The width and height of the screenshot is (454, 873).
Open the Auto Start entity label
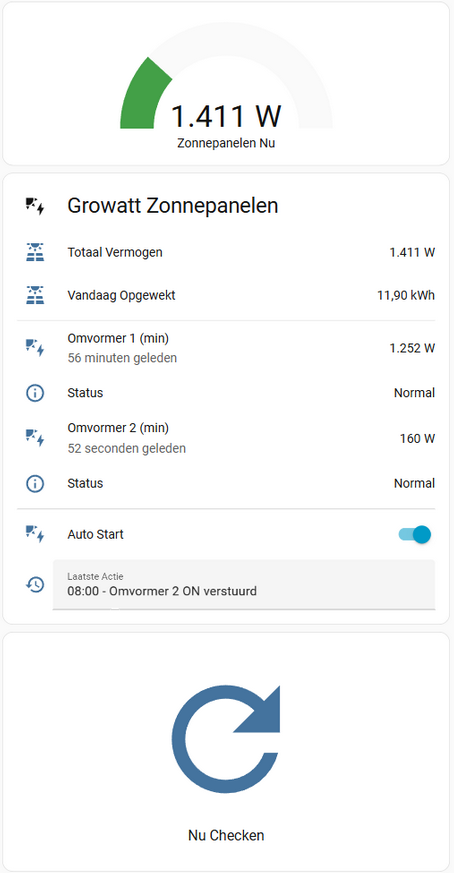pyautogui.click(x=95, y=534)
